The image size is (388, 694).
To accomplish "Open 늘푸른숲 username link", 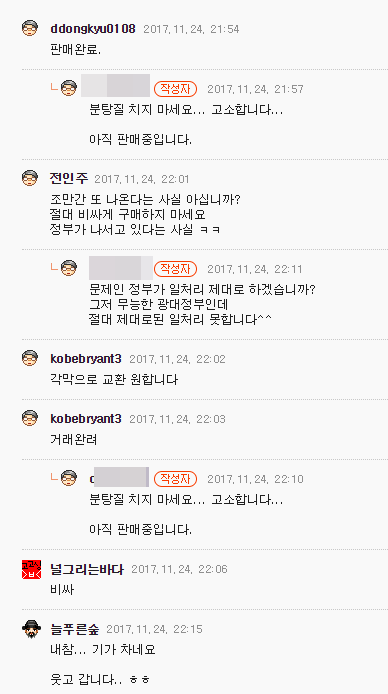I will tap(74, 629).
